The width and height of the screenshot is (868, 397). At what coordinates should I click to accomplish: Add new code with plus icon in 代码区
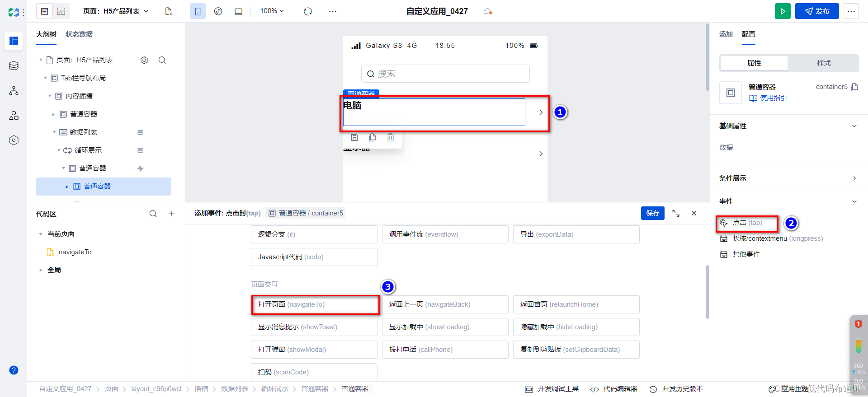coord(171,214)
